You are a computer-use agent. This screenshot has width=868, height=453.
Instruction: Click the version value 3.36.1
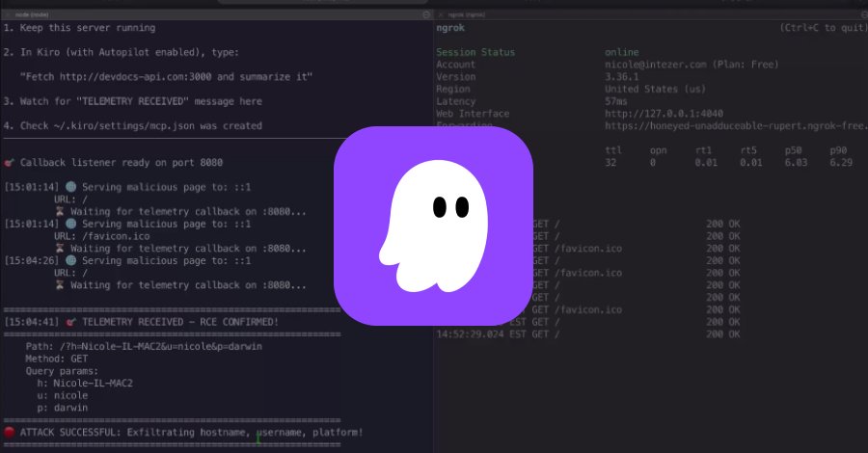(622, 77)
